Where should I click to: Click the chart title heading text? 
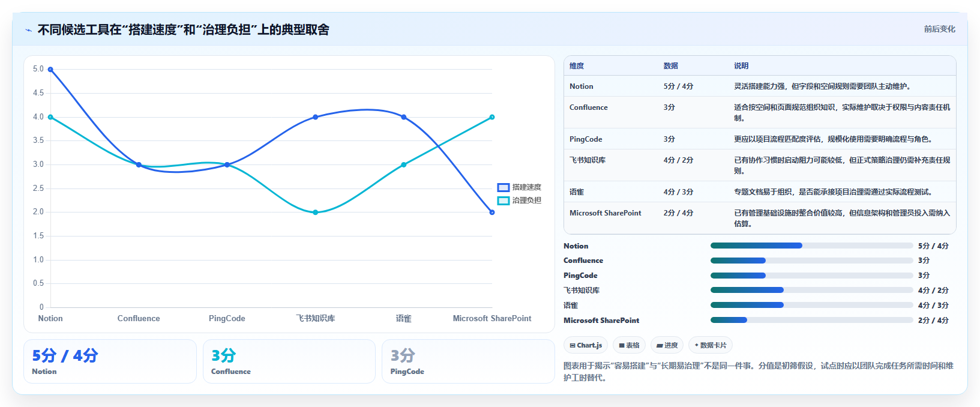coord(184,30)
